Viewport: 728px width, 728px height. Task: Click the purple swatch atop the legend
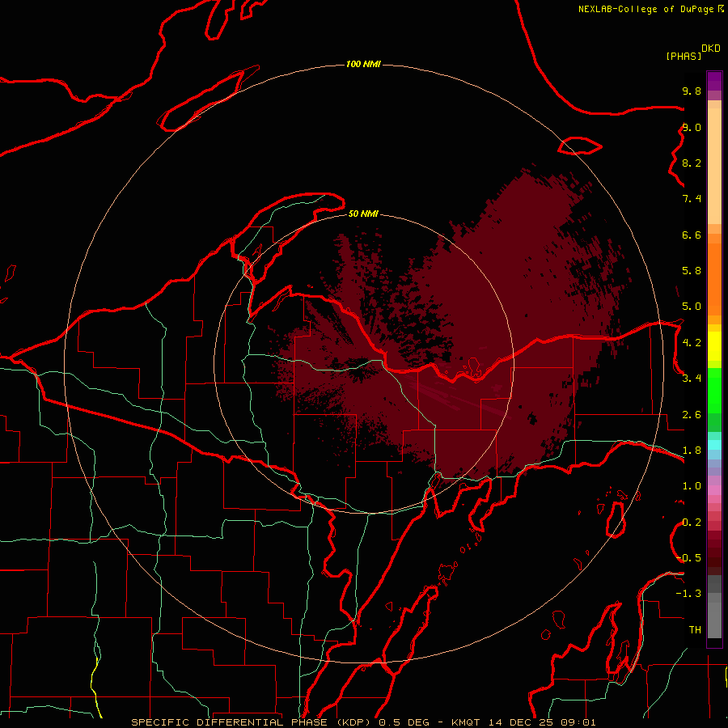pos(714,81)
